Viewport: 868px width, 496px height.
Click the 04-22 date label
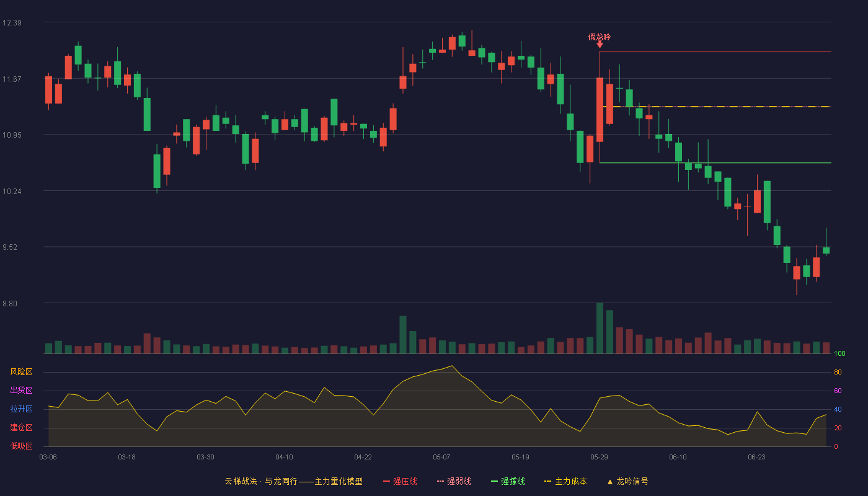coord(363,457)
